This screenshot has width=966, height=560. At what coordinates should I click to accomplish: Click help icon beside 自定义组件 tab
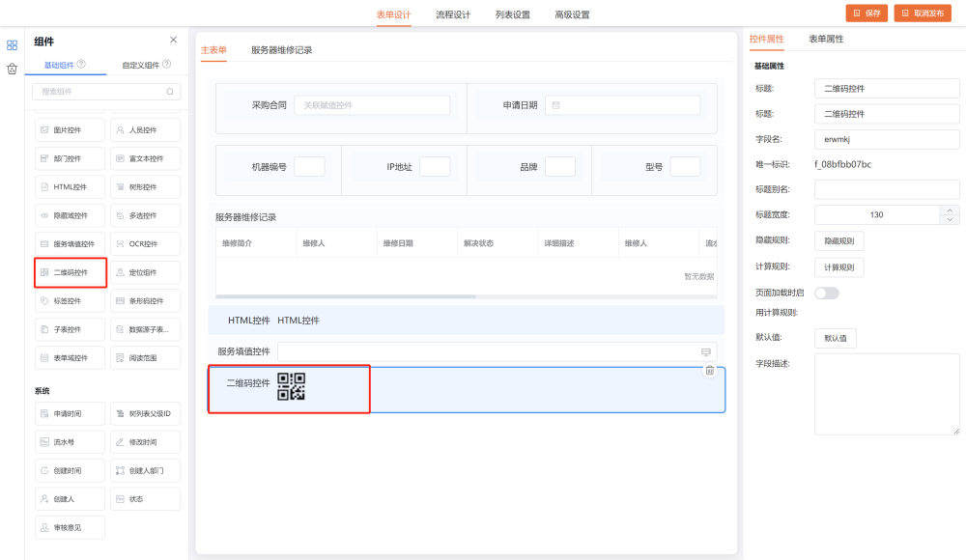pyautogui.click(x=167, y=65)
